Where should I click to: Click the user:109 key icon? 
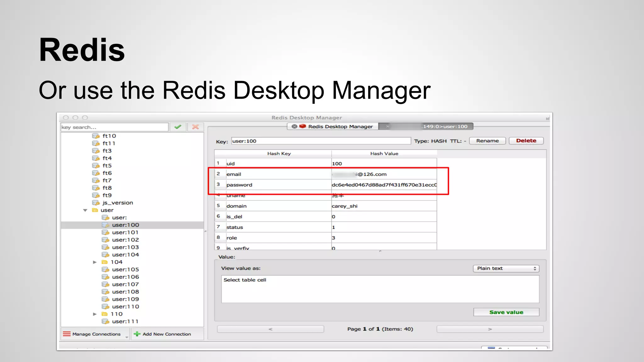coord(105,299)
